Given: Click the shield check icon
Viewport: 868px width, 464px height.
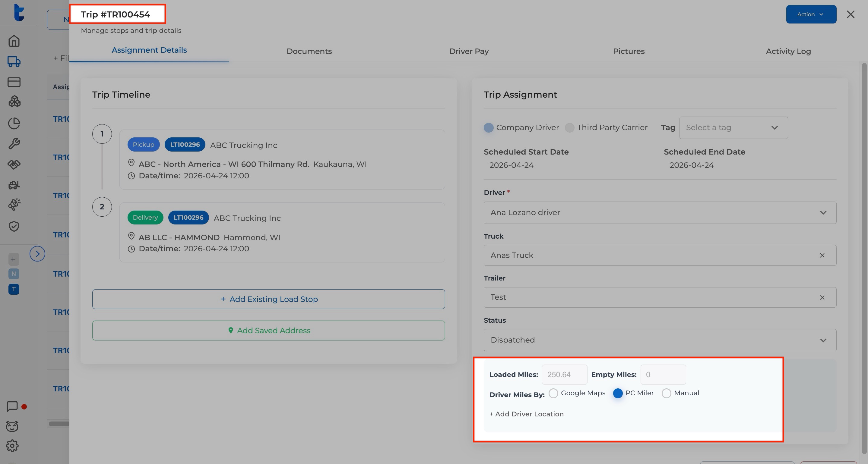Looking at the screenshot, I should [14, 226].
